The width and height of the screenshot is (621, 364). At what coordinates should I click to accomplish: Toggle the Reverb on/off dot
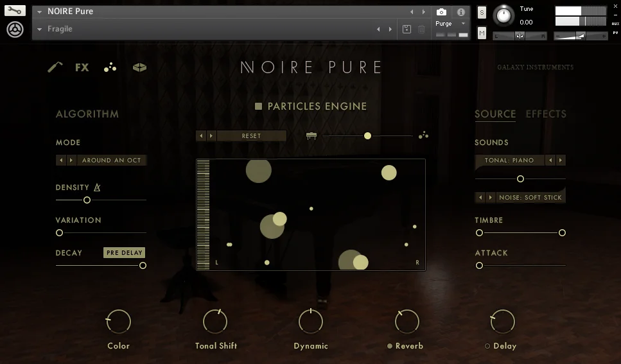pos(390,346)
